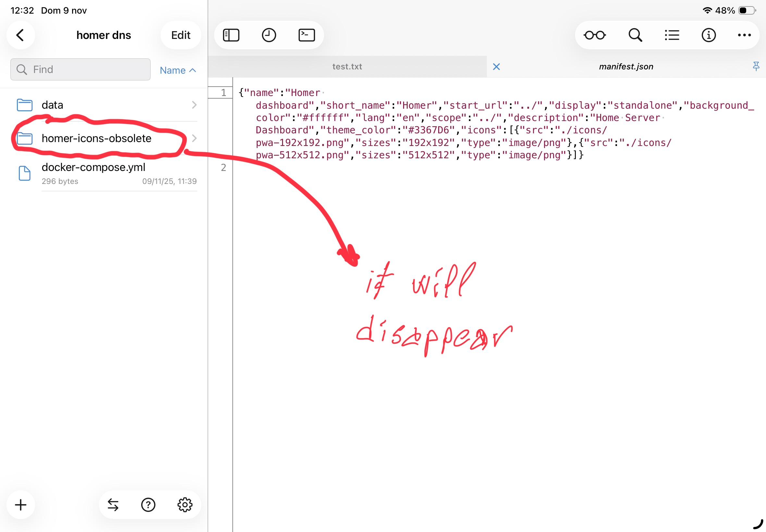Click the Find search field
The image size is (766, 532).
pyautogui.click(x=80, y=69)
